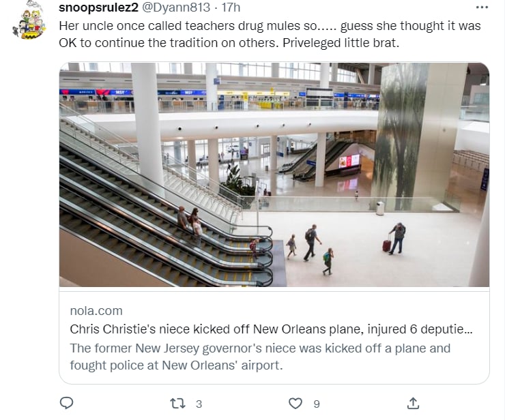This screenshot has width=505, height=420.
Task: Share the tweet via upload icon
Action: [413, 403]
